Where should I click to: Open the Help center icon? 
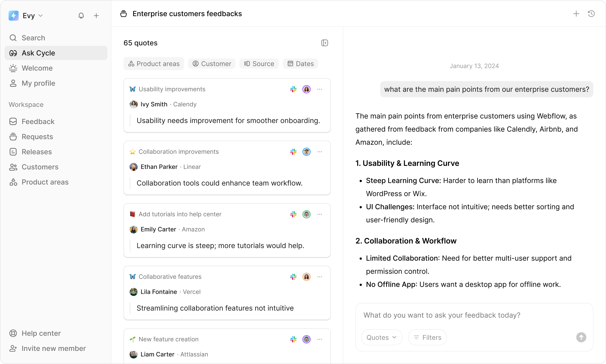click(13, 333)
